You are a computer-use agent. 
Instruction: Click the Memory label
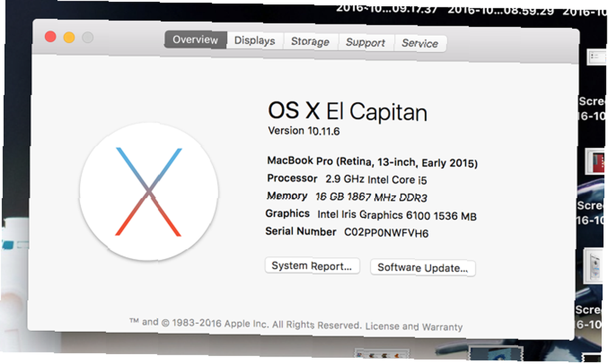tap(287, 196)
